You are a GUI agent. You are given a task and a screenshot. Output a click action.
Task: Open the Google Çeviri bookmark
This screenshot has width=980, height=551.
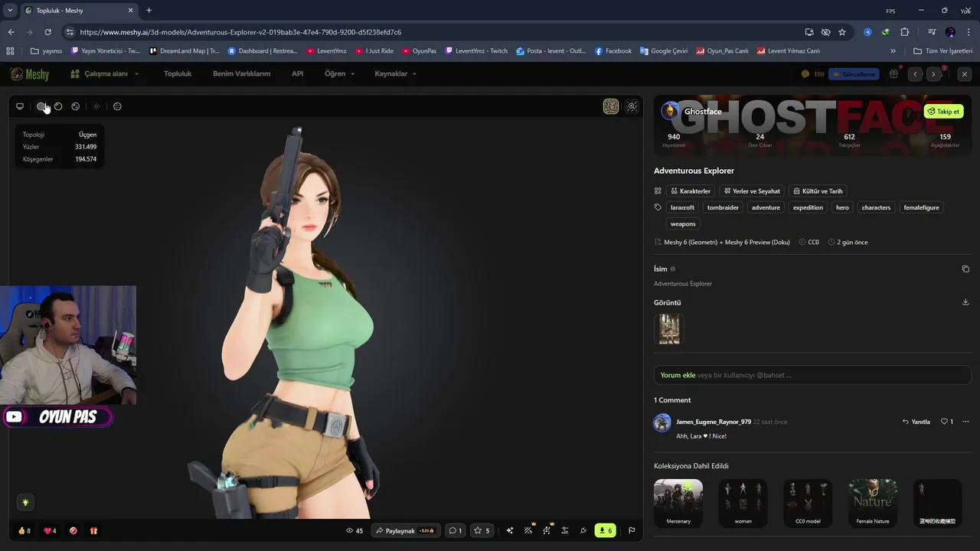click(663, 51)
